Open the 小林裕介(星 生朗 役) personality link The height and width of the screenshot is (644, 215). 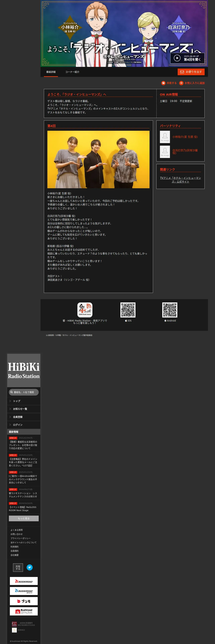[185, 137]
